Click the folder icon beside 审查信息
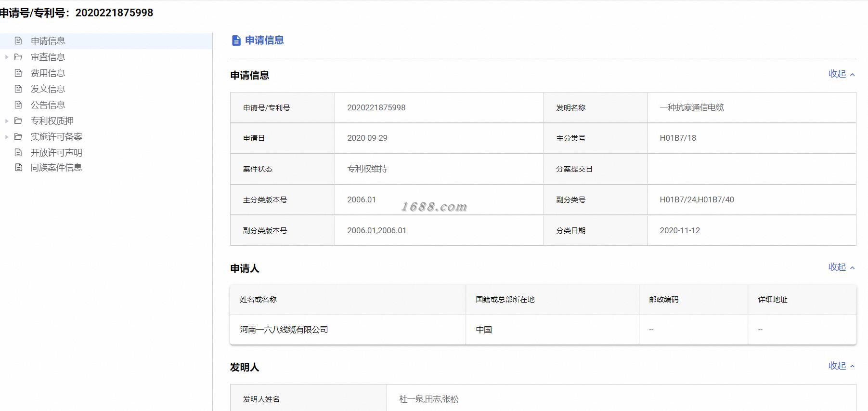 click(x=18, y=57)
